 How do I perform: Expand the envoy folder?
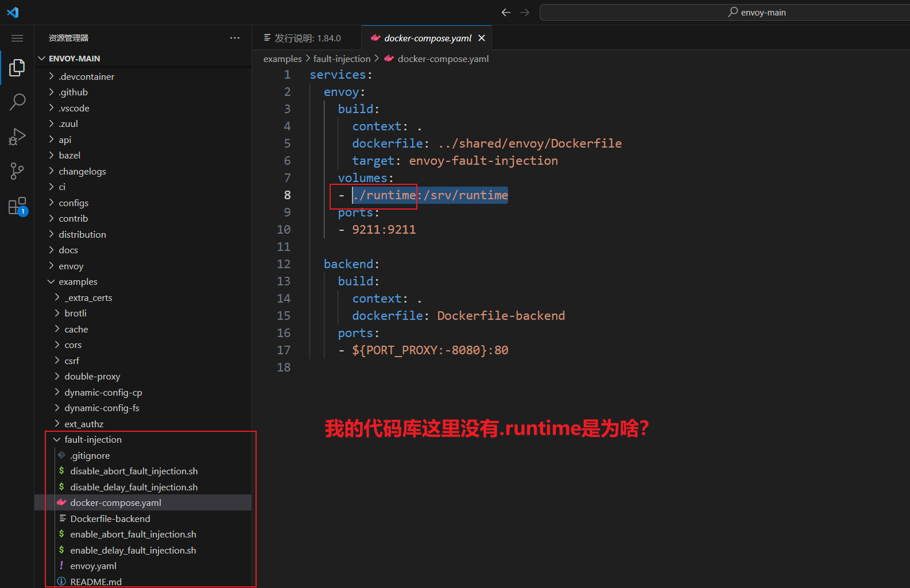pyautogui.click(x=143, y=266)
